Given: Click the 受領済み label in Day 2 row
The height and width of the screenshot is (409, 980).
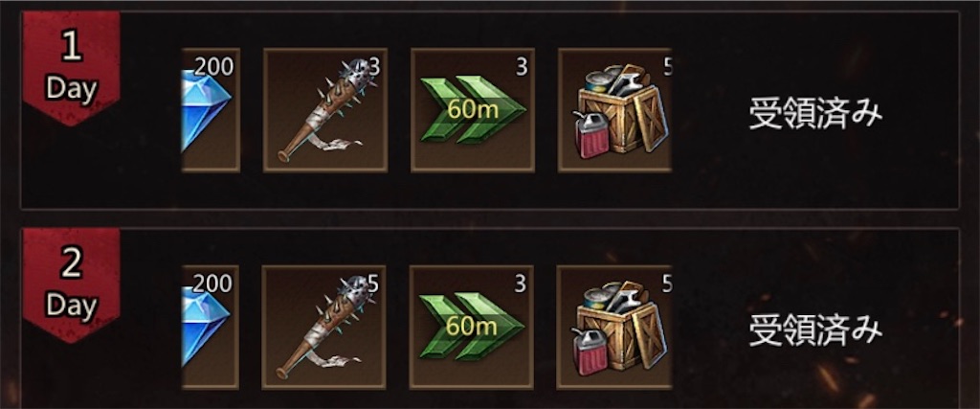Looking at the screenshot, I should click(x=815, y=330).
